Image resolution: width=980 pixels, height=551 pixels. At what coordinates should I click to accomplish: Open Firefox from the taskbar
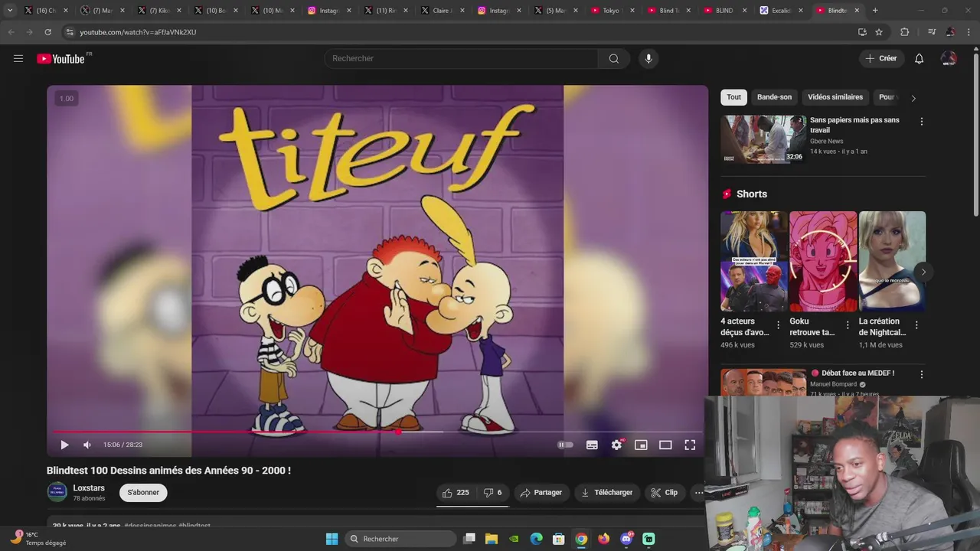pos(604,539)
